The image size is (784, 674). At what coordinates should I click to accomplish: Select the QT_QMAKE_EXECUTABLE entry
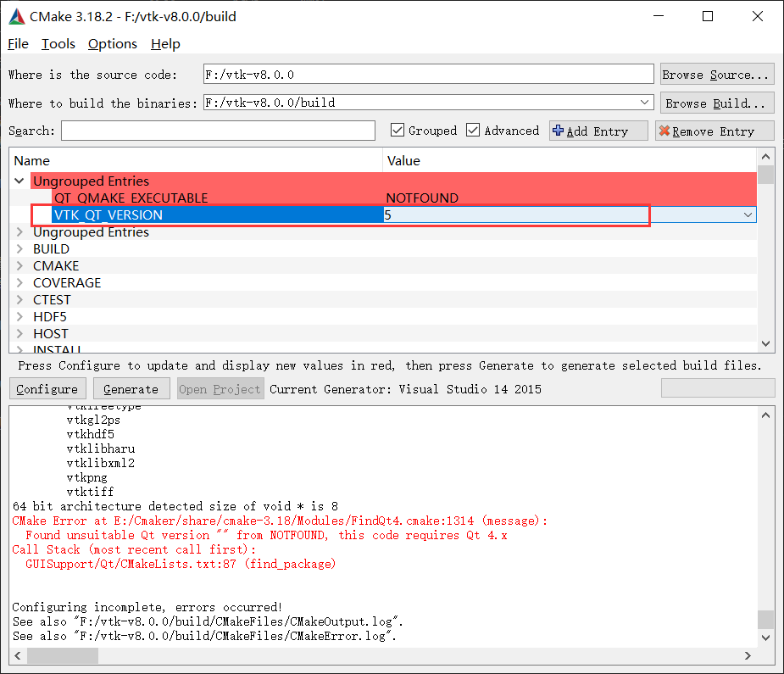pyautogui.click(x=131, y=198)
